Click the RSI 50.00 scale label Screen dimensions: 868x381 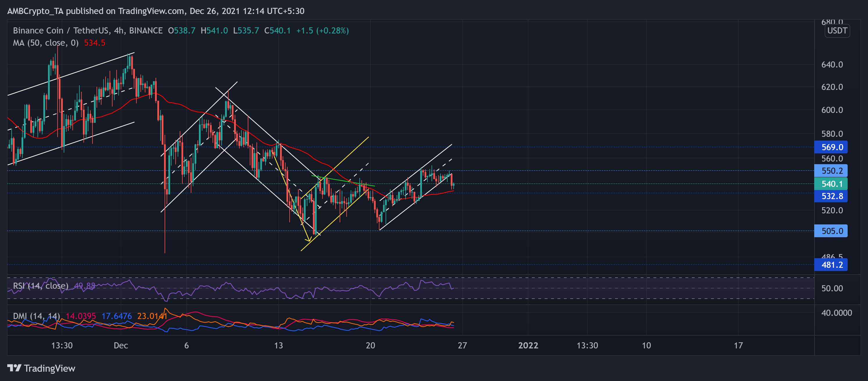[x=832, y=288]
